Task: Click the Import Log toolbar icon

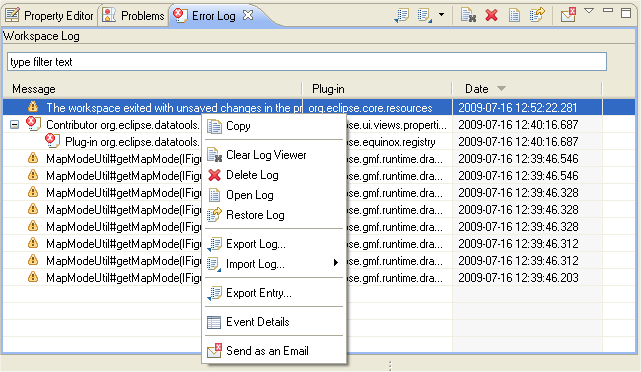Action: tap(425, 15)
